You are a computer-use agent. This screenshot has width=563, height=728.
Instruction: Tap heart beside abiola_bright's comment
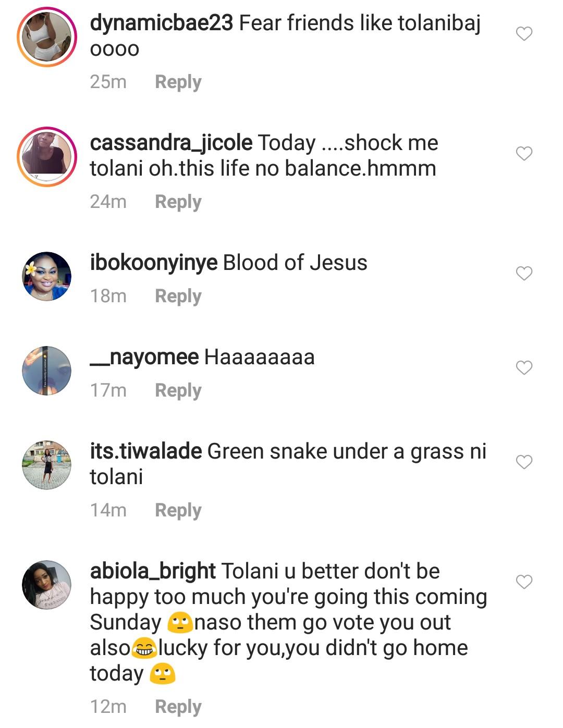point(524,582)
